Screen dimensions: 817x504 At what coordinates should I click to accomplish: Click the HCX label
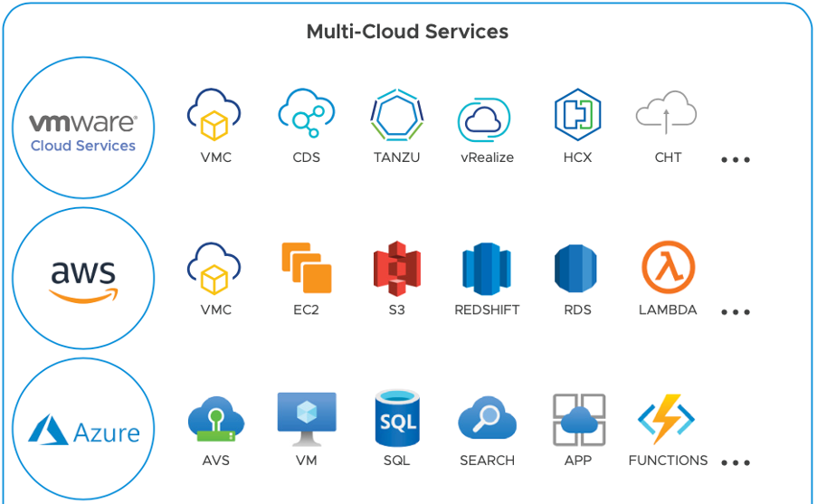coord(578,157)
